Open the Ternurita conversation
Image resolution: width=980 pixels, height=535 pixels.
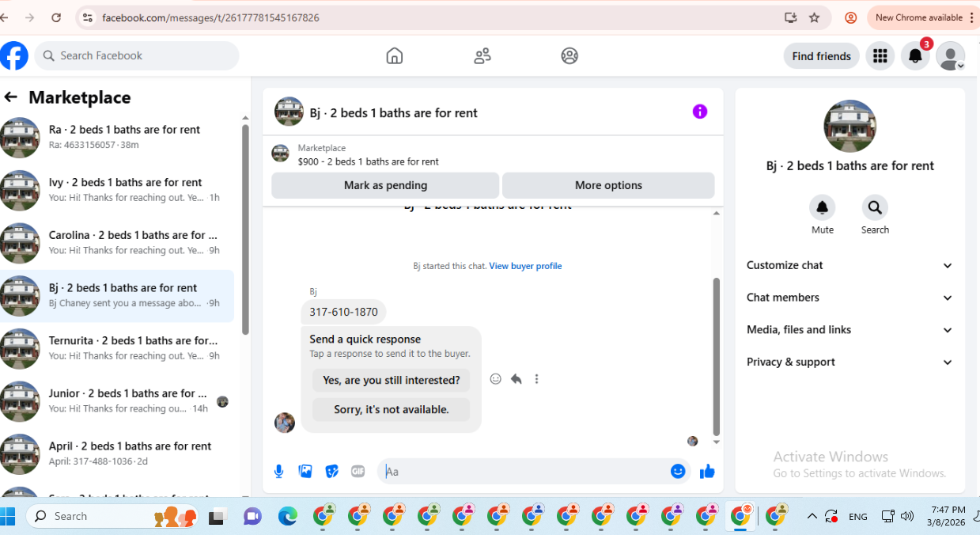(x=117, y=348)
